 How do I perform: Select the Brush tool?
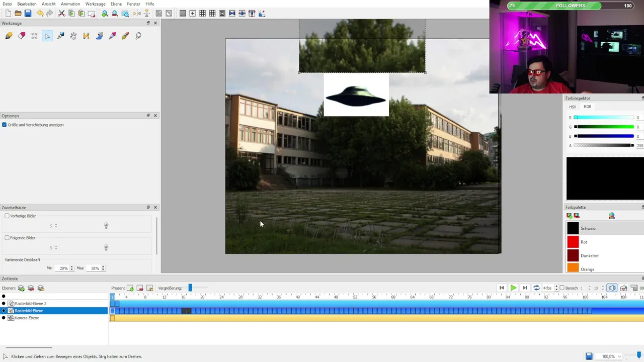pos(125,36)
